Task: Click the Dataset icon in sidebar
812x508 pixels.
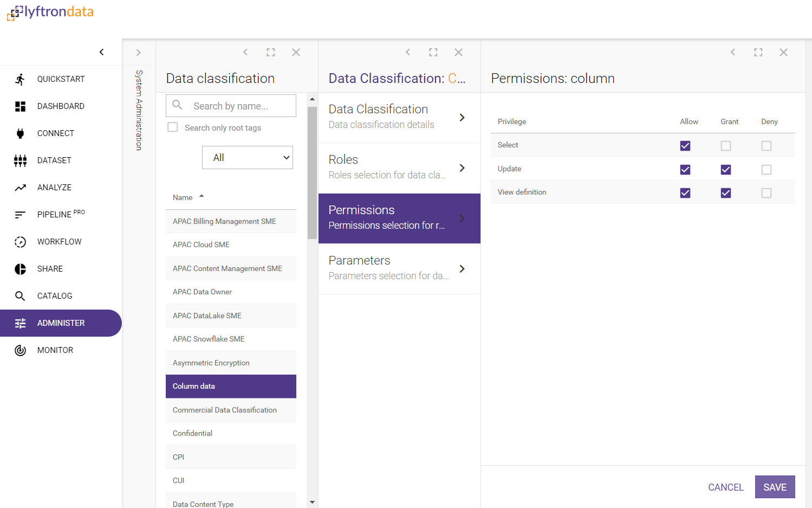Action: click(x=20, y=160)
